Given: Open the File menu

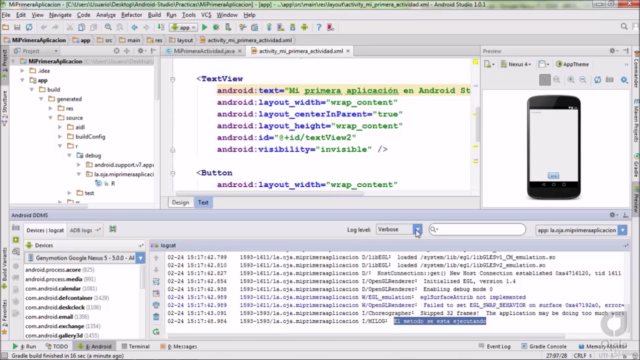Looking at the screenshot, I should 6,15.
